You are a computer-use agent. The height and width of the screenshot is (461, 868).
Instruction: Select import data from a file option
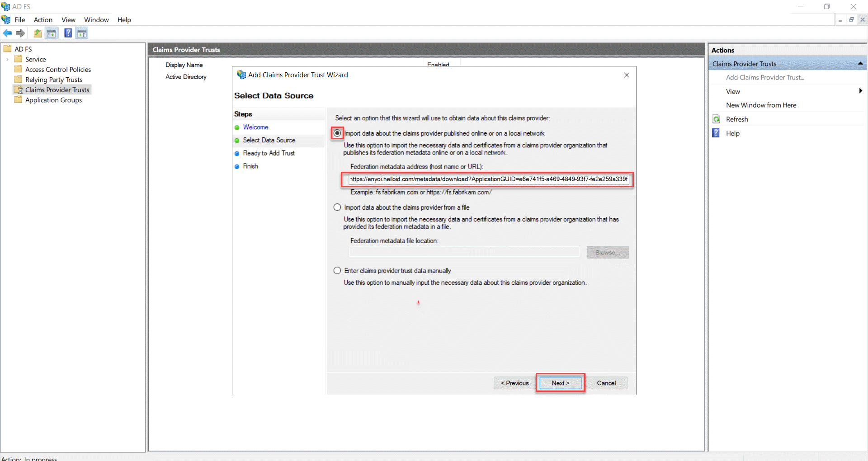click(x=337, y=207)
